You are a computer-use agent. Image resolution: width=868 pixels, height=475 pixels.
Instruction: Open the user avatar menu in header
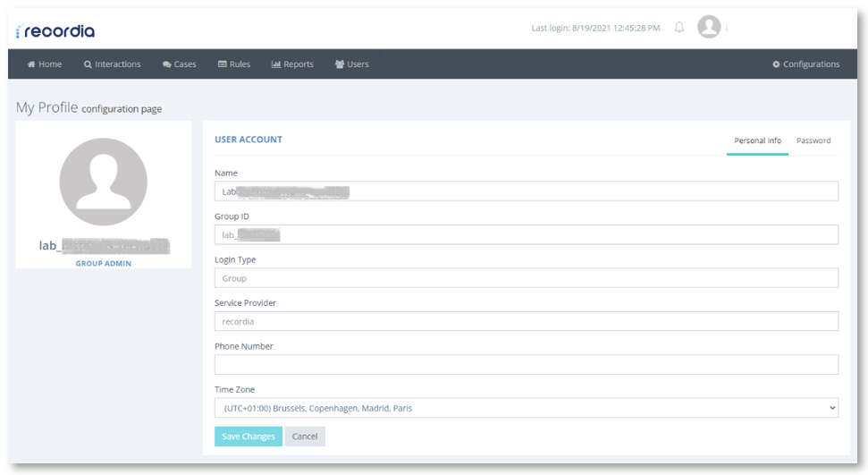point(709,27)
